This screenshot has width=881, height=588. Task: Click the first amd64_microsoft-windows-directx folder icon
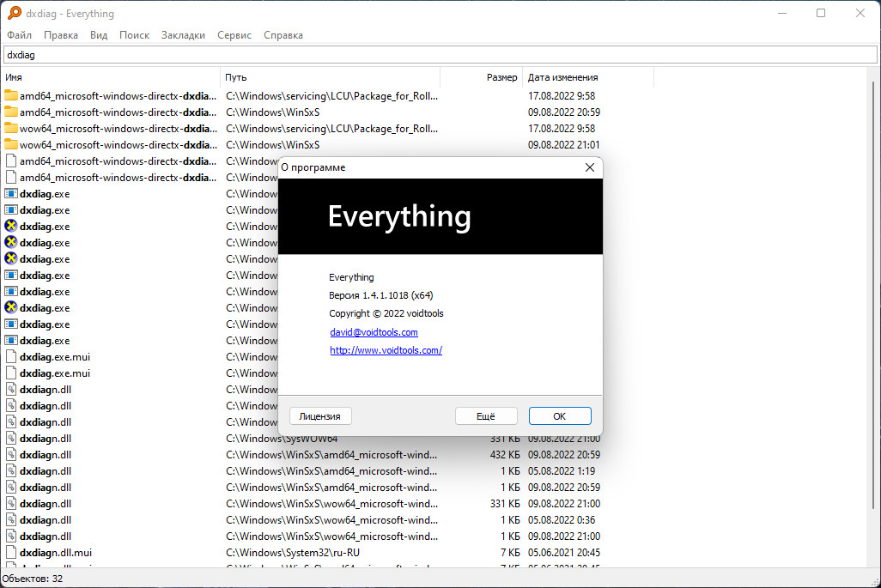(x=11, y=95)
